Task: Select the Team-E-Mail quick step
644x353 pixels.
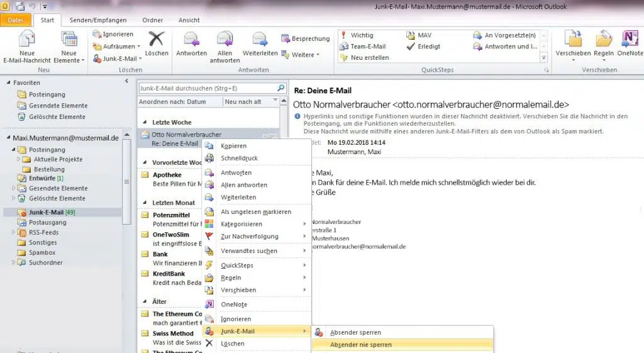Action: tap(363, 47)
